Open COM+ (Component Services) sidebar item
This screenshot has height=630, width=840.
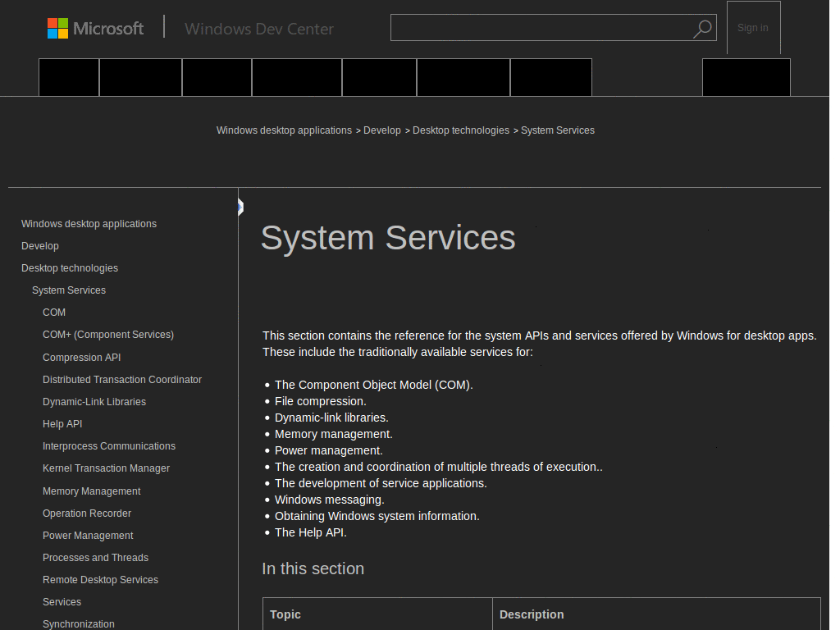107,335
